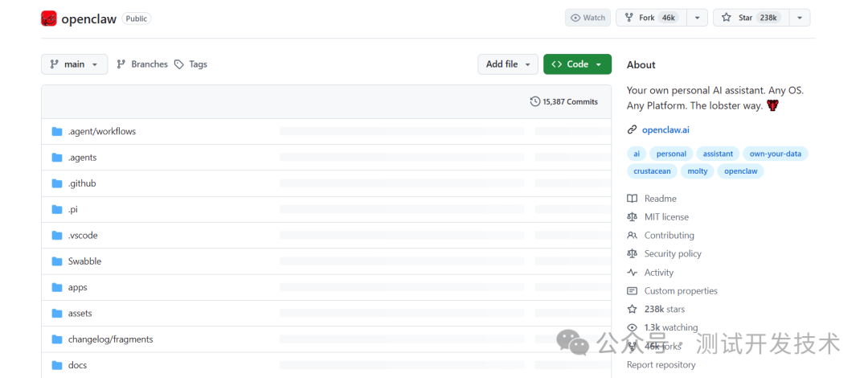The image size is (868, 378).
Task: Click the folder icon beside apps
Action: (x=57, y=287)
